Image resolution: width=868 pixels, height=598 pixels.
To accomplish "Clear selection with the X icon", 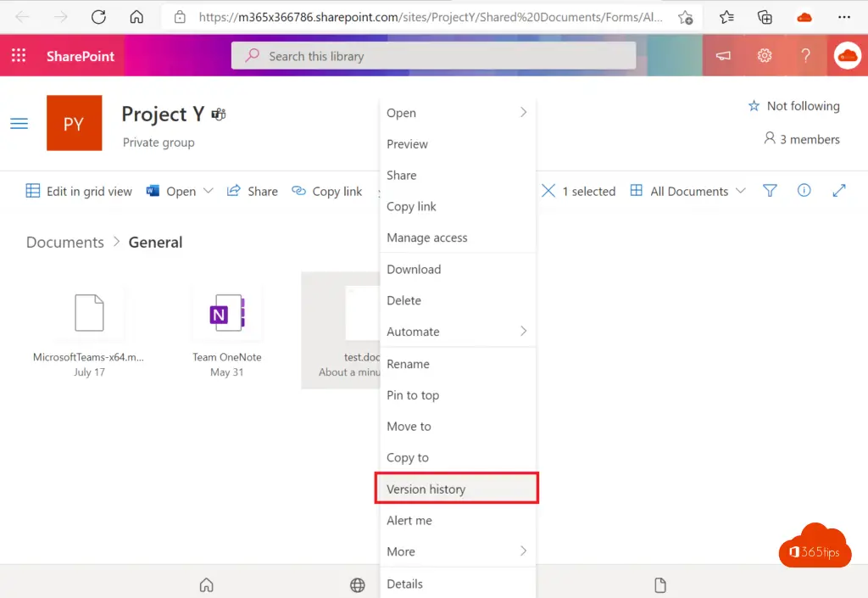I will click(548, 191).
